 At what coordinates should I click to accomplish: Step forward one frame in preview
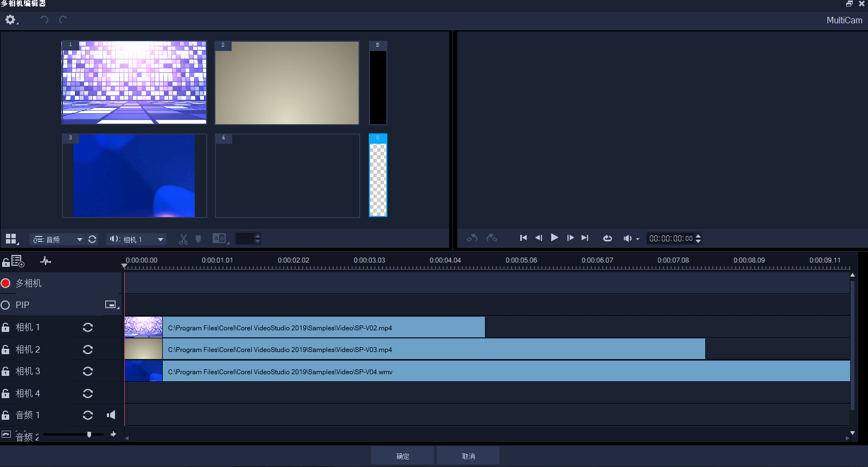(x=570, y=238)
